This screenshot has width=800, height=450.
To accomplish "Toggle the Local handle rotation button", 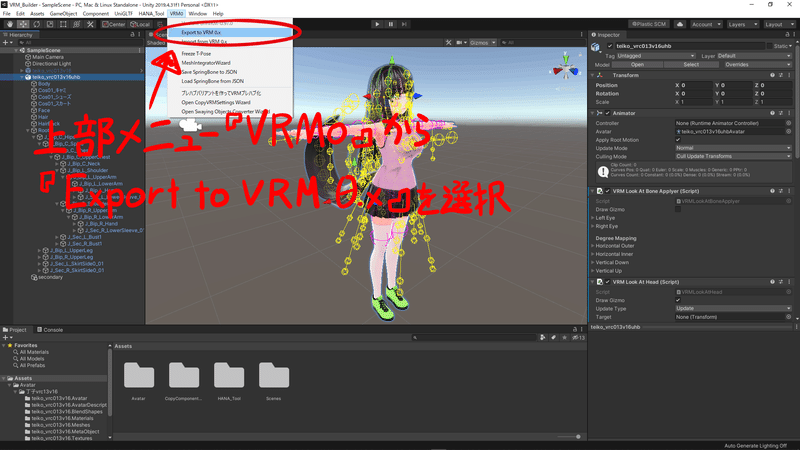I will (140, 24).
